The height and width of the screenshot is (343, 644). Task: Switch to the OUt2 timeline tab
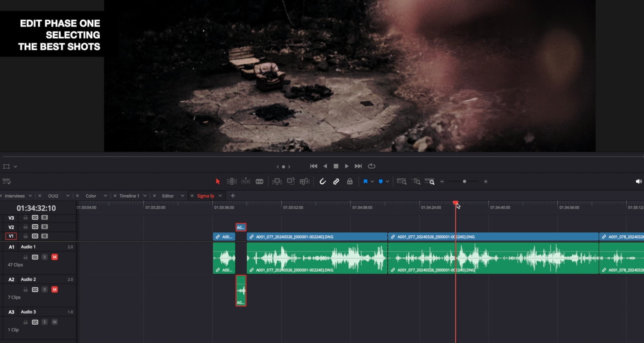click(53, 196)
